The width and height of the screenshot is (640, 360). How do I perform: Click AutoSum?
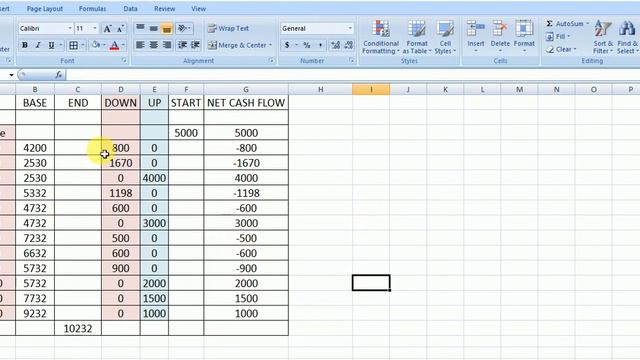tap(565, 24)
